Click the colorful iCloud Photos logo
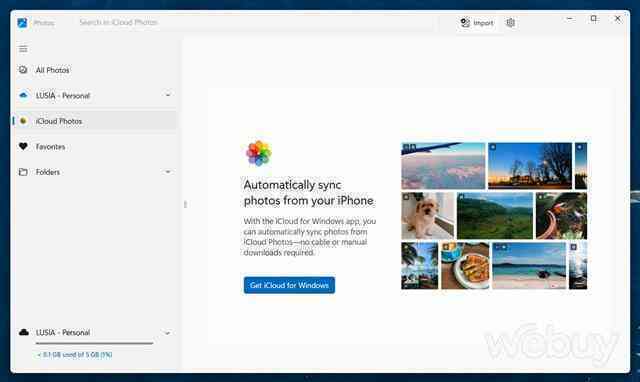Screen dimensions: 640x382 (258, 153)
